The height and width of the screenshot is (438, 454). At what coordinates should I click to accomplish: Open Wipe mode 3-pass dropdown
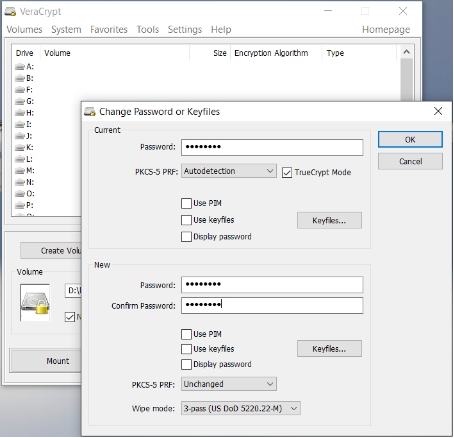pyautogui.click(x=241, y=408)
